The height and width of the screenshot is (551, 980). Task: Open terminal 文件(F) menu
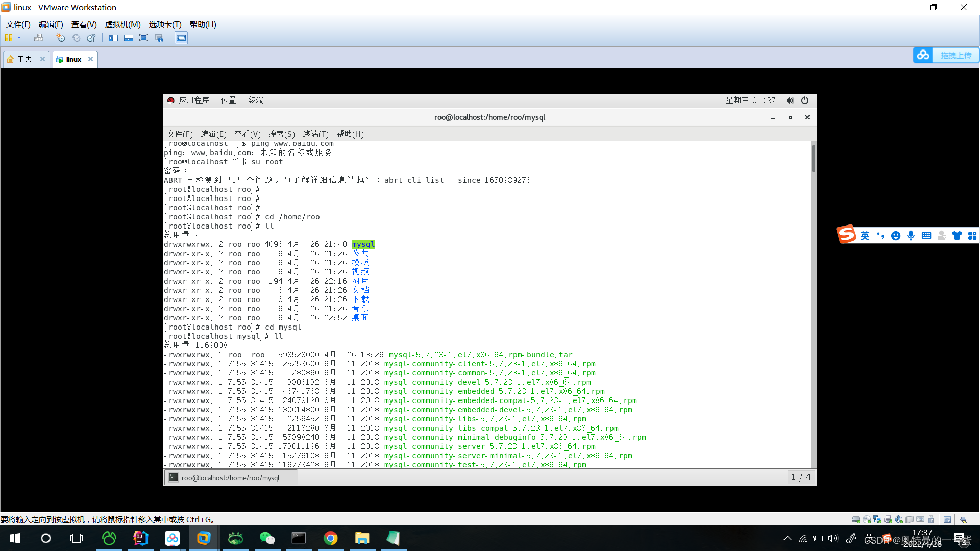[x=180, y=134]
